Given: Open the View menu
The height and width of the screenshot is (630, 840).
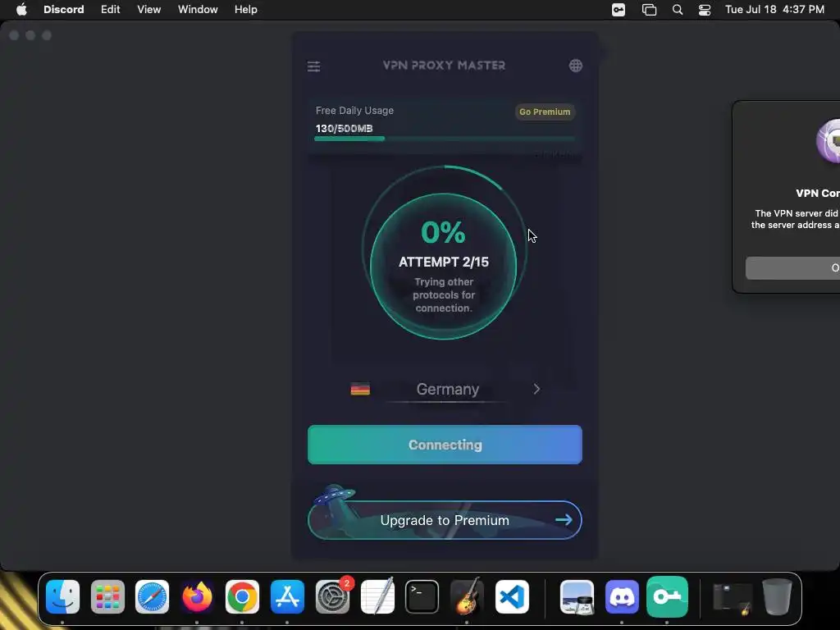Looking at the screenshot, I should pyautogui.click(x=149, y=10).
